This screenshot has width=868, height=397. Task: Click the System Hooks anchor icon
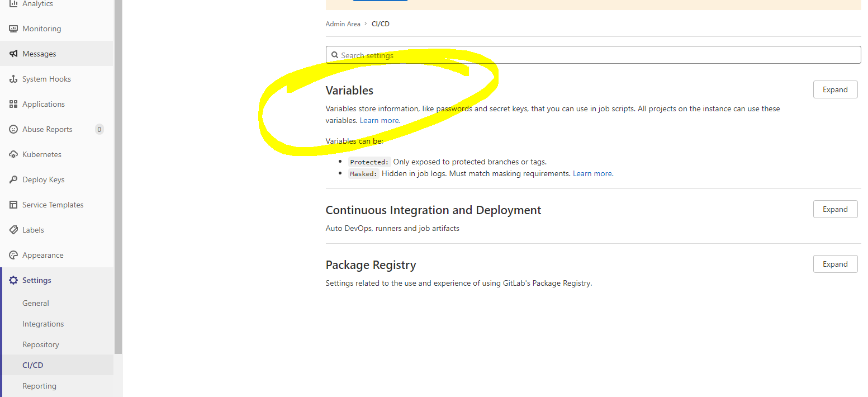click(13, 79)
